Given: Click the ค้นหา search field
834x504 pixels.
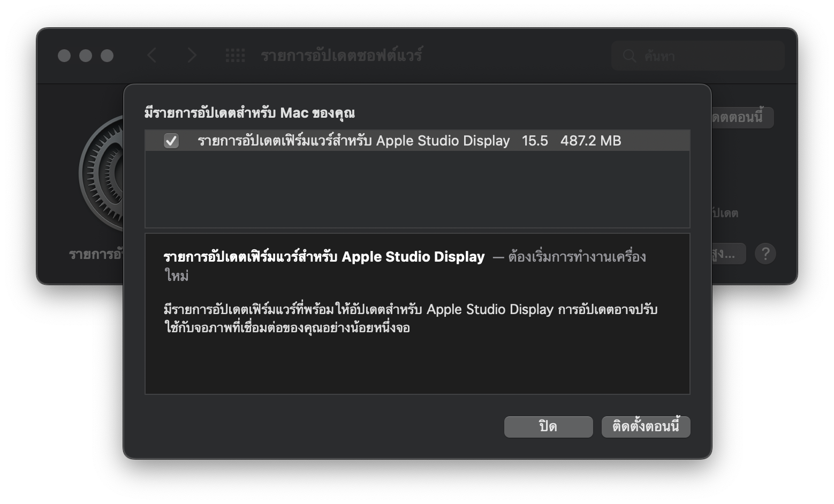Looking at the screenshot, I should tap(697, 56).
